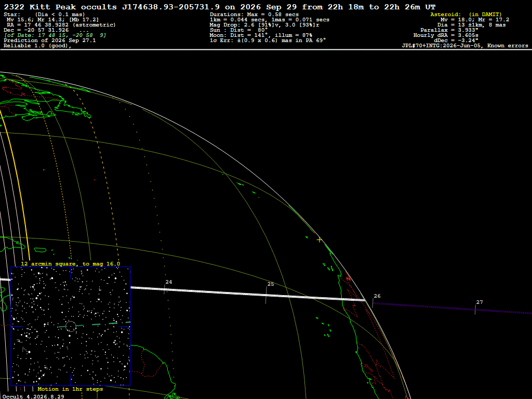The height and width of the screenshot is (399, 532).
Task: Click the green 'of Date' coordinates line
Action: click(x=55, y=35)
